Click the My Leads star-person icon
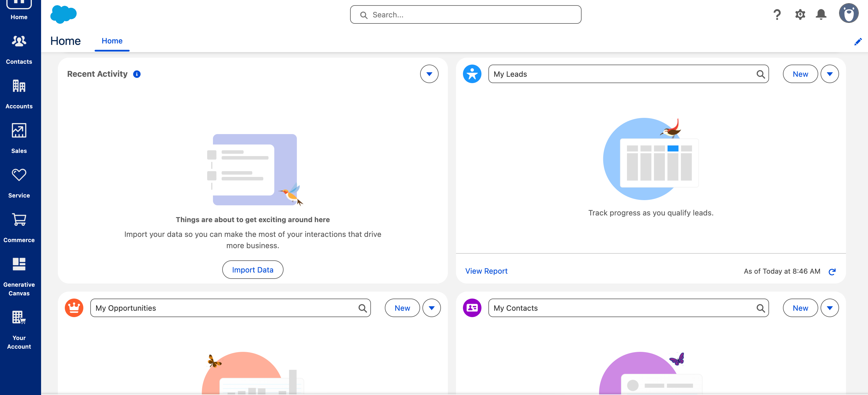The image size is (868, 395). [x=472, y=74]
